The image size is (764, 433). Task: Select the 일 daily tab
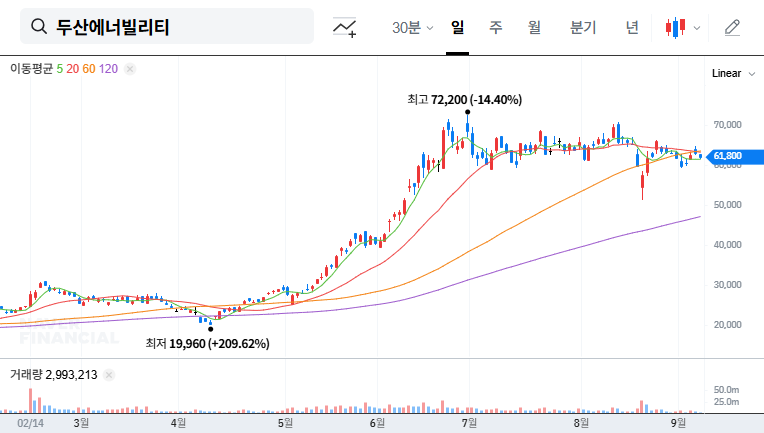point(458,27)
